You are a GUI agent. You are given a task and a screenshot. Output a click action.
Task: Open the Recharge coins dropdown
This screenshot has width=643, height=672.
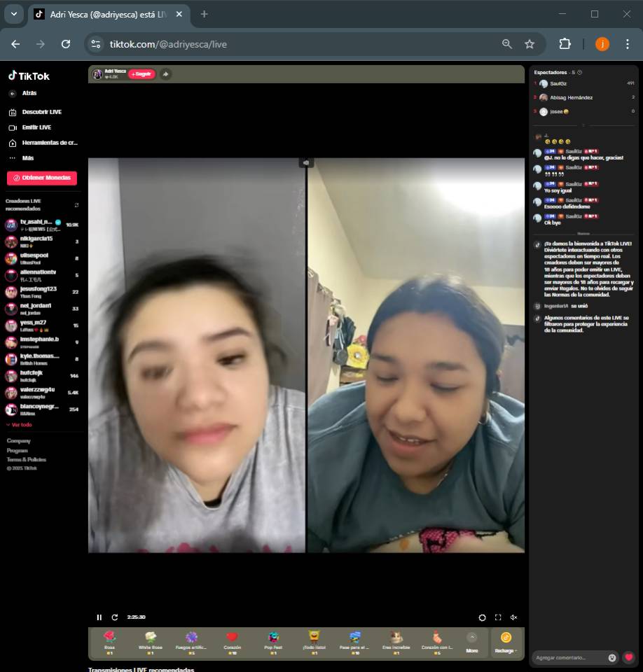(x=506, y=642)
